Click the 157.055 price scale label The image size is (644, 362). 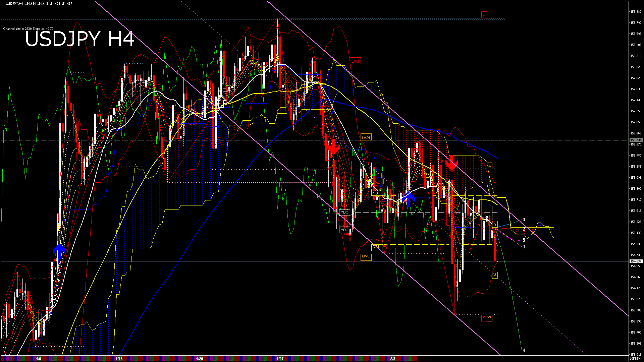pos(636,122)
